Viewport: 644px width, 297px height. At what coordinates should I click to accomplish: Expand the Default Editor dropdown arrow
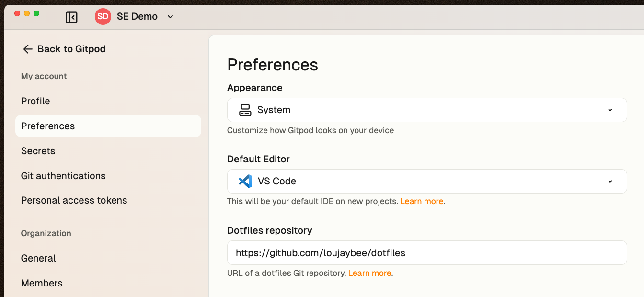[x=610, y=181]
